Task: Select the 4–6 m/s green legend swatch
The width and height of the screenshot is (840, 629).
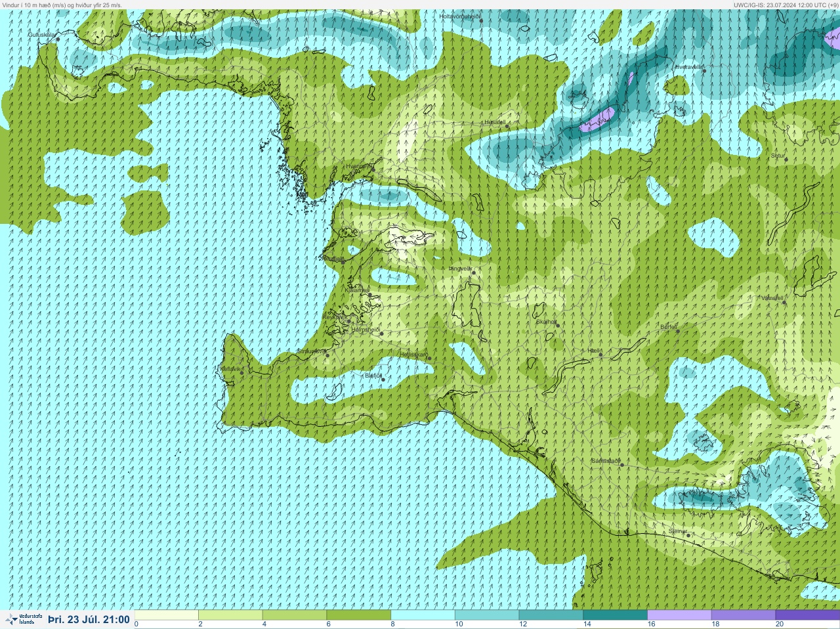Action: (295, 615)
